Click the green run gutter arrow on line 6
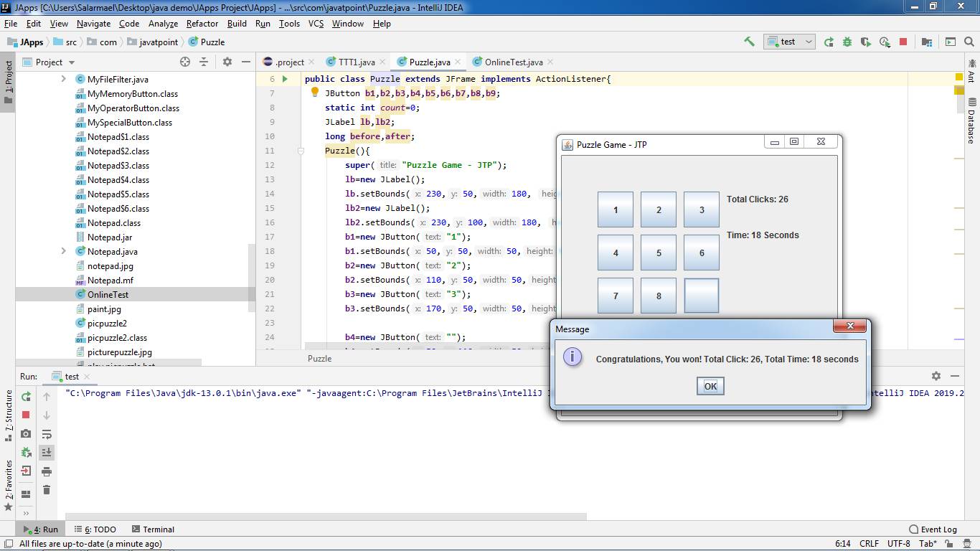Screen dimensions: 980x551 click(285, 79)
